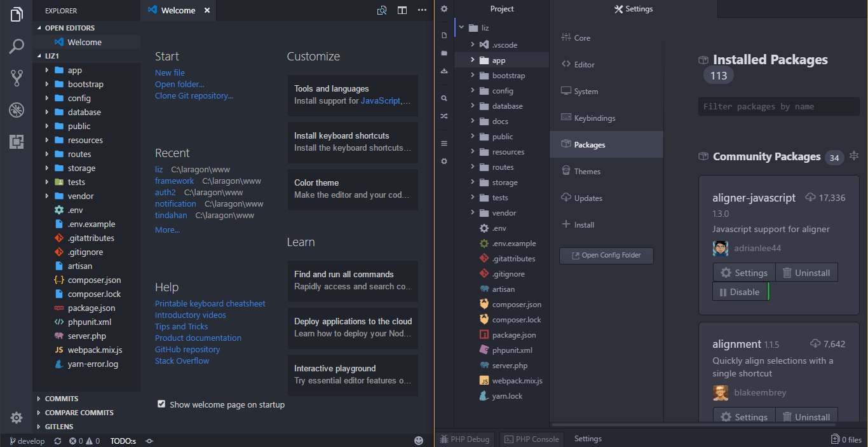Viewport: 868px width, 447px height.
Task: Open the Themes settings section in Atom
Action: (x=606, y=172)
